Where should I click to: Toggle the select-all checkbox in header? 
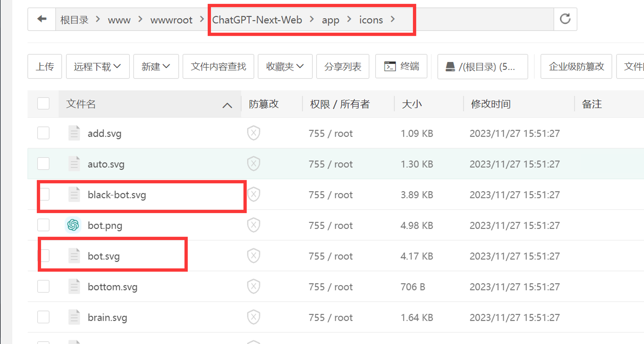coord(43,104)
